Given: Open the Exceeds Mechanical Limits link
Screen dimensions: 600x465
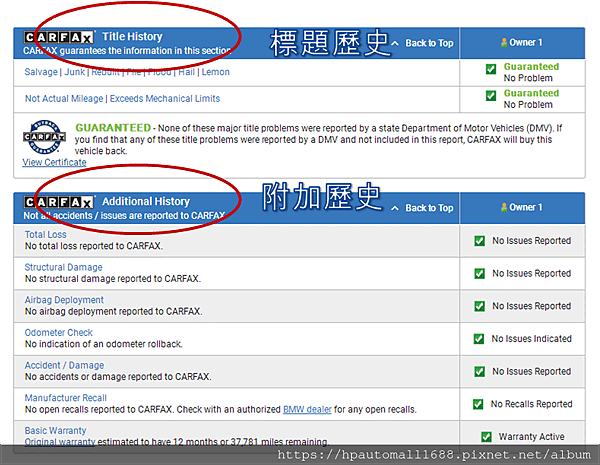Looking at the screenshot, I should coord(165,99).
